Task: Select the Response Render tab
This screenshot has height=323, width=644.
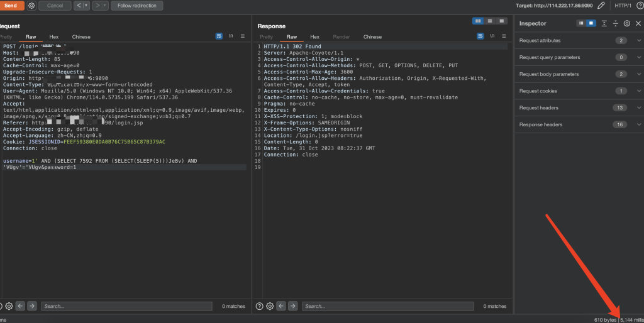Action: point(341,37)
